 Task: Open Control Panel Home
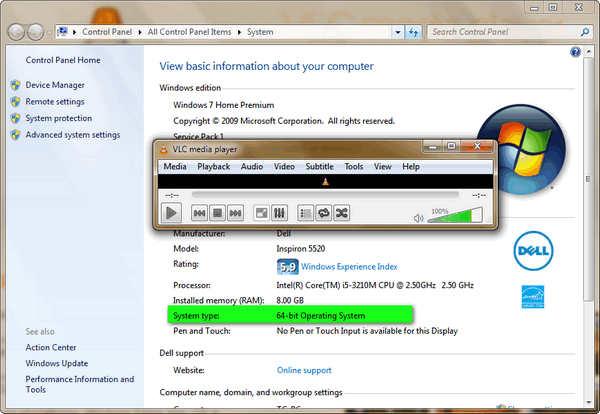point(63,60)
